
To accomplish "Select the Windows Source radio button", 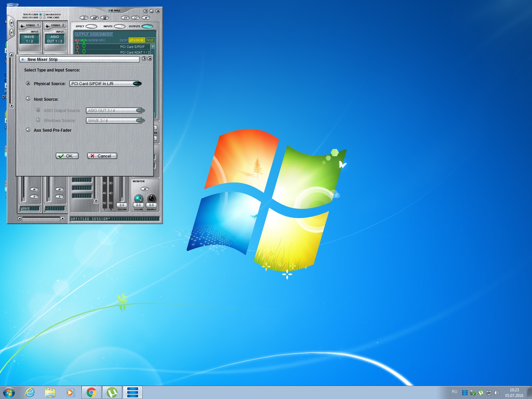I will (38, 120).
